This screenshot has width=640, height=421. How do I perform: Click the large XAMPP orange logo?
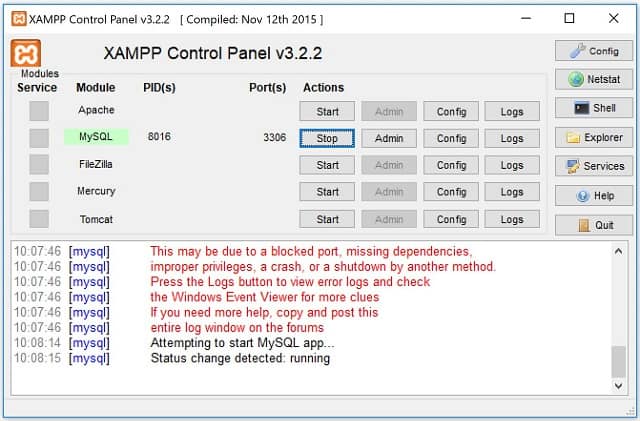point(26,53)
